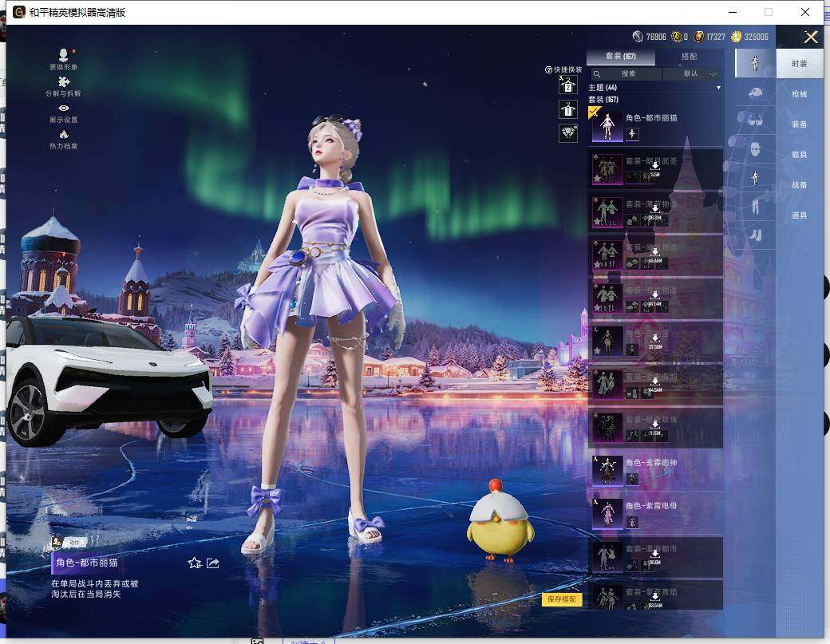This screenshot has width=830, height=644.
Task: Select the 角色-都市丽猫 outfit thumbnail
Action: click(607, 125)
